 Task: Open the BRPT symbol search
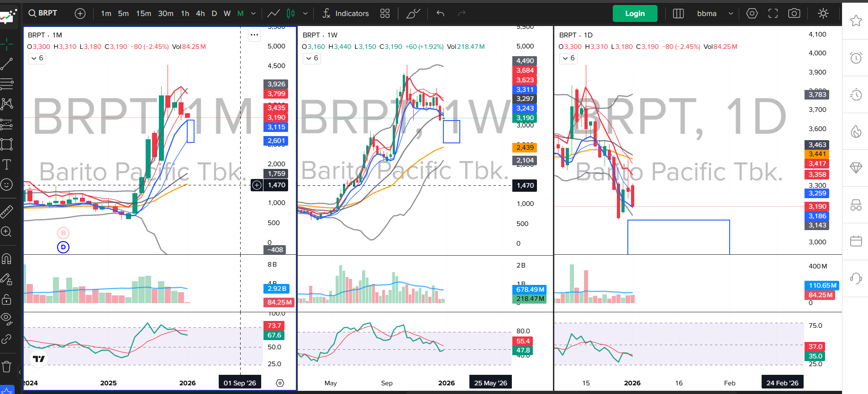tap(43, 13)
